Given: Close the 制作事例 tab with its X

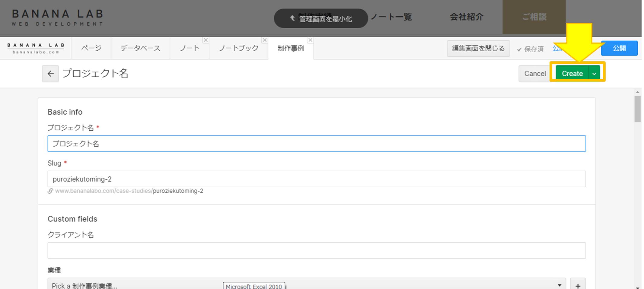Looking at the screenshot, I should pos(310,40).
